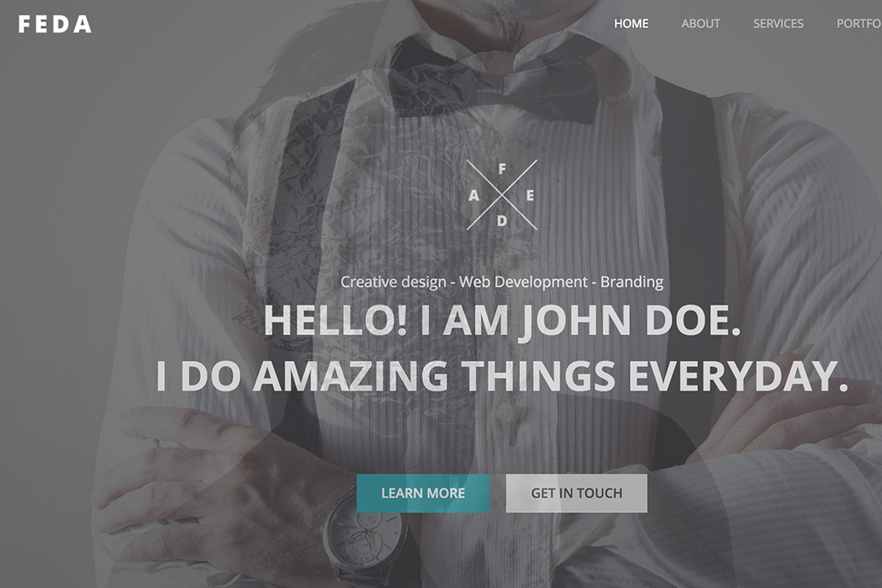Open the ABOUT navigation link
The width and height of the screenshot is (882, 588).
pos(701,24)
